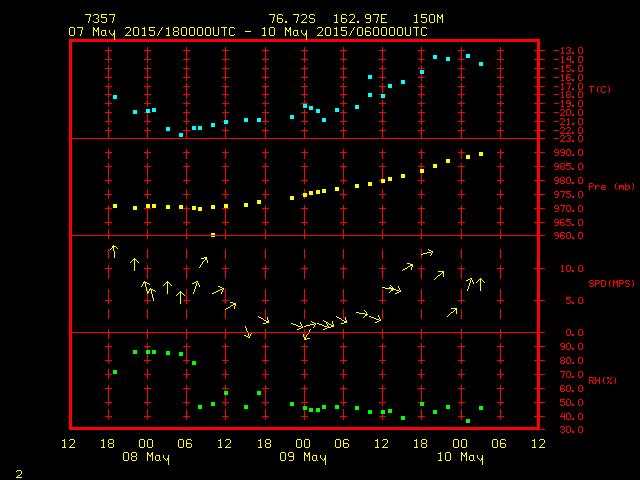The height and width of the screenshot is (480, 640).
Task: Click the "09 May" date label
Action: point(303,457)
